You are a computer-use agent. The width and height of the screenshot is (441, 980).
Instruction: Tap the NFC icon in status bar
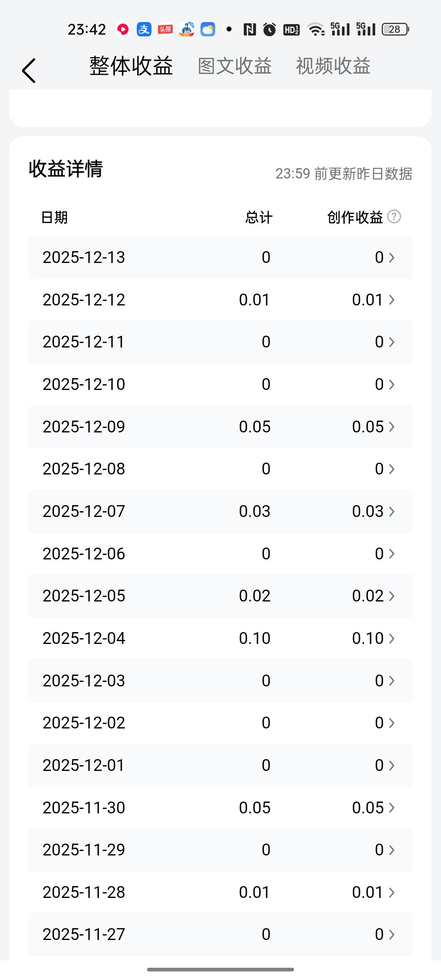(x=249, y=29)
